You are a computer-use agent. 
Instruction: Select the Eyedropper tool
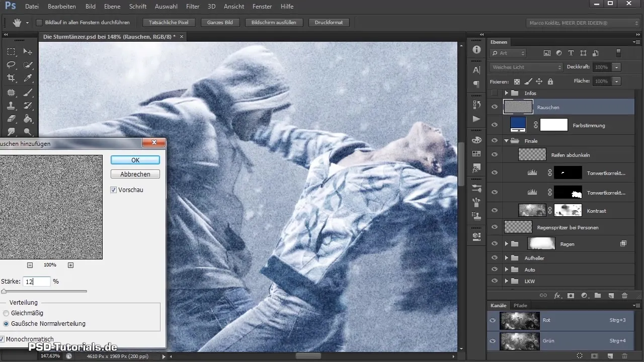pos(28,78)
